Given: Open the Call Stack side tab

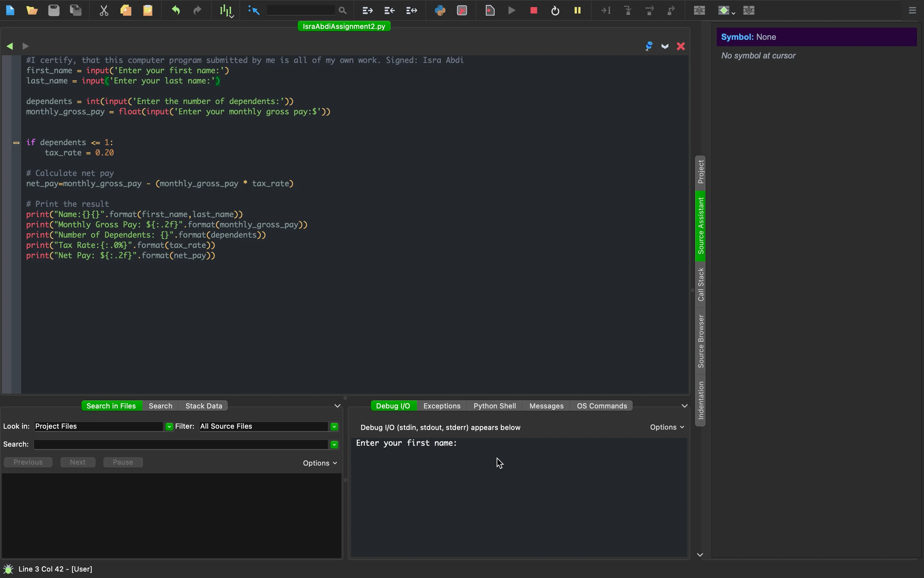Looking at the screenshot, I should [701, 285].
